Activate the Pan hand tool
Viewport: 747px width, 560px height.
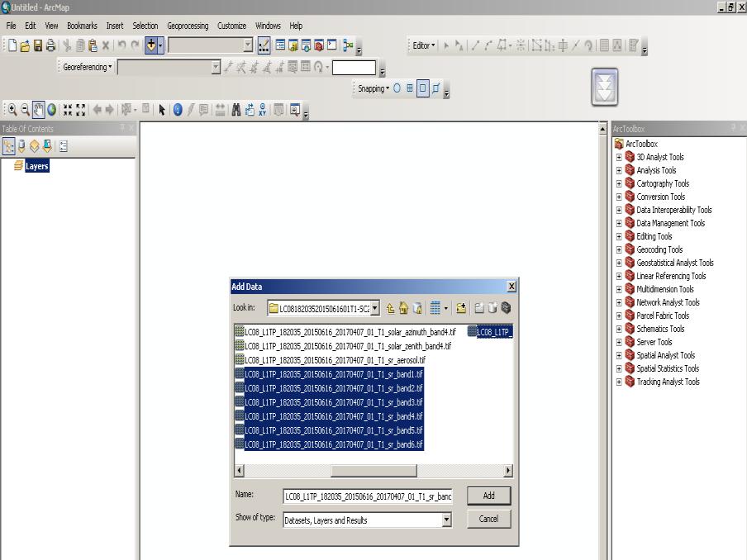click(38, 110)
